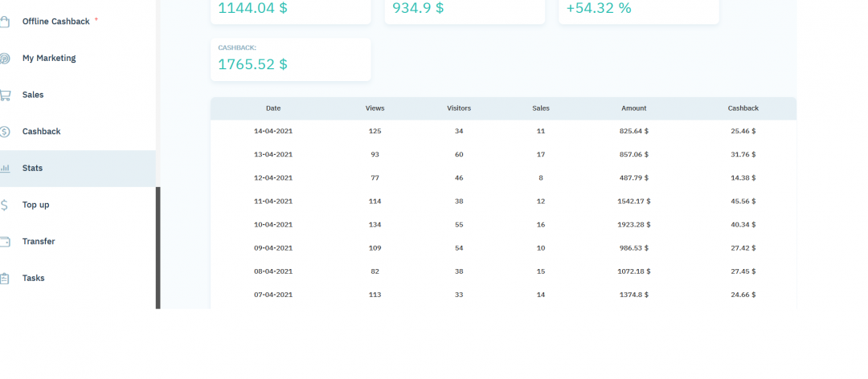Click the +54.32 % summary card
This screenshot has width=868, height=379.
coord(638,10)
